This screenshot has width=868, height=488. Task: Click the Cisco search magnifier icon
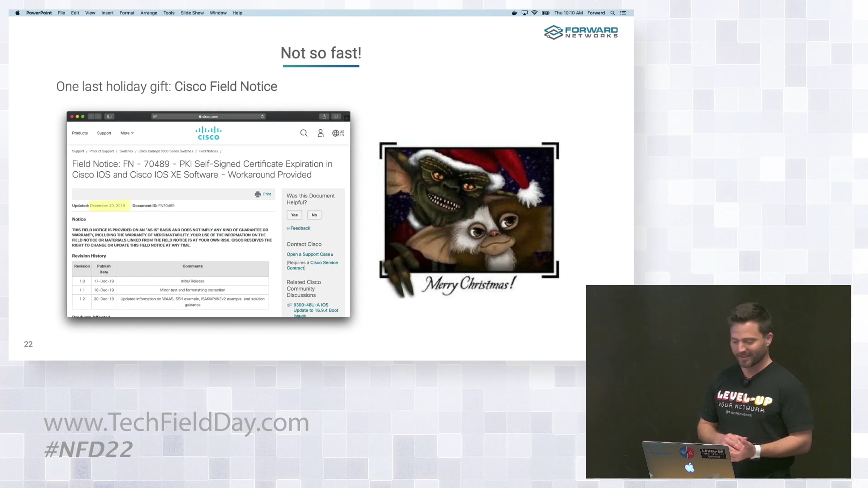(304, 133)
